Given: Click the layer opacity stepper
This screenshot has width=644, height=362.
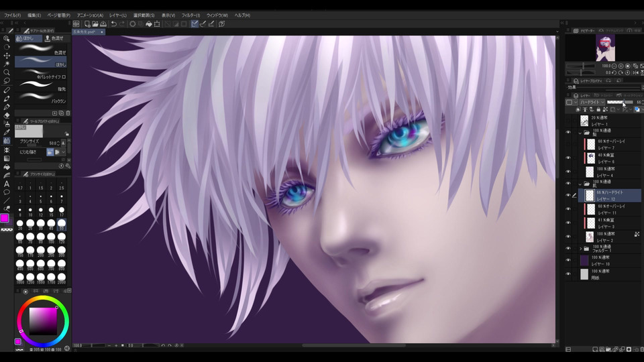Looking at the screenshot, I should tap(642, 102).
